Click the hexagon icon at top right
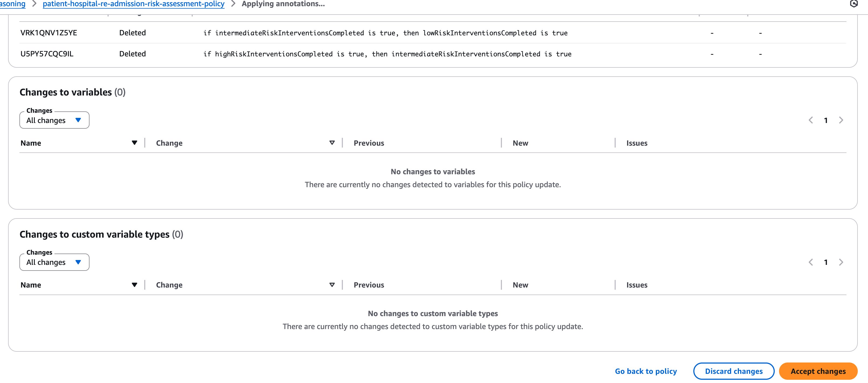 point(853,4)
